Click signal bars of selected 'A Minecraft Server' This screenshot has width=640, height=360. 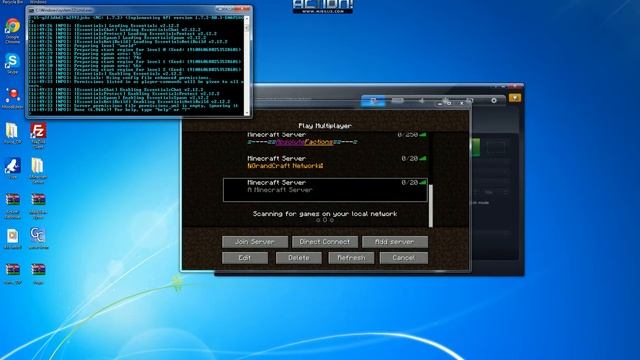pos(423,182)
